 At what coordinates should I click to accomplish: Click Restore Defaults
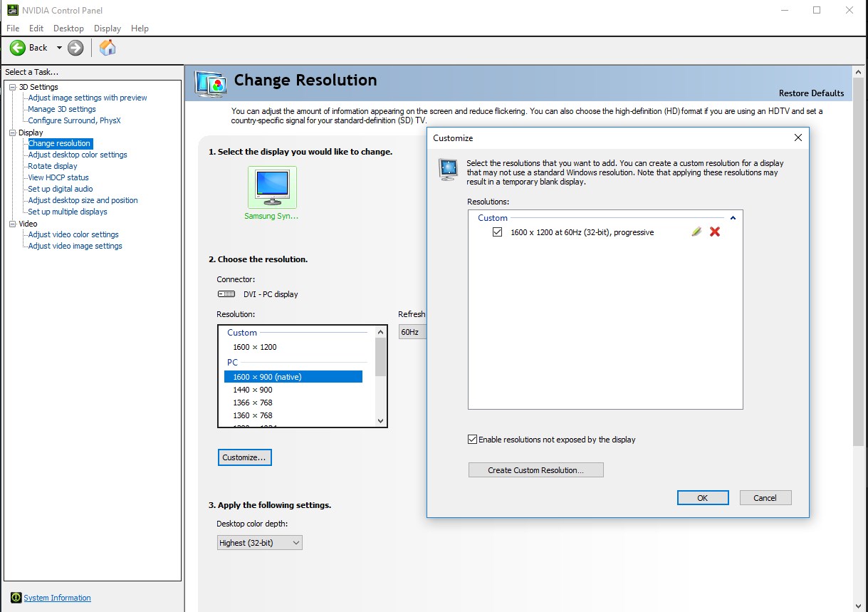(812, 93)
